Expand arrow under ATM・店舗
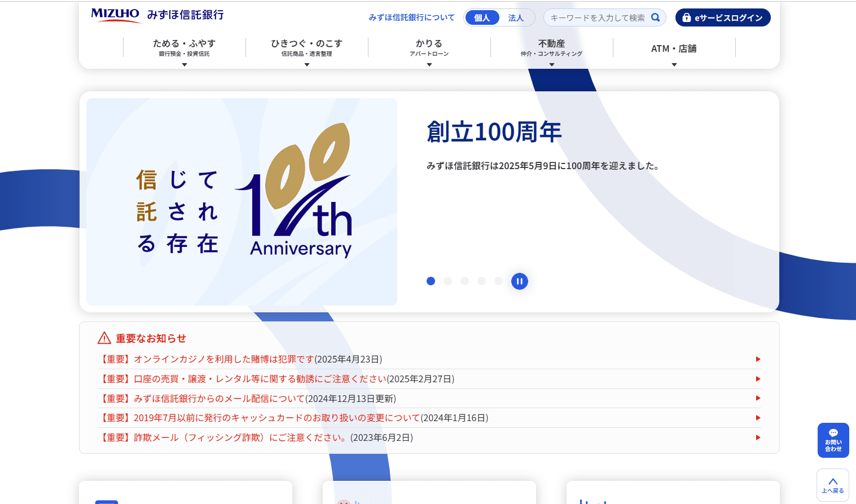Screen dimensions: 856x504 [x=674, y=65]
